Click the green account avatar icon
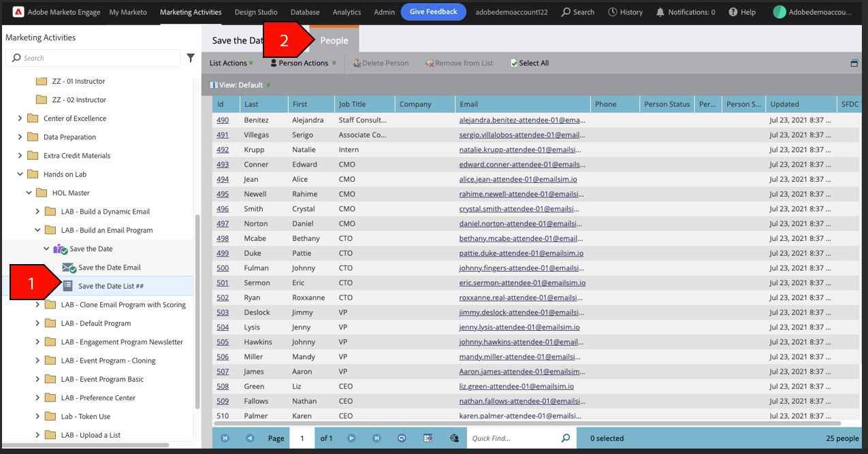Screen dimensions: 868x454 click(780, 12)
